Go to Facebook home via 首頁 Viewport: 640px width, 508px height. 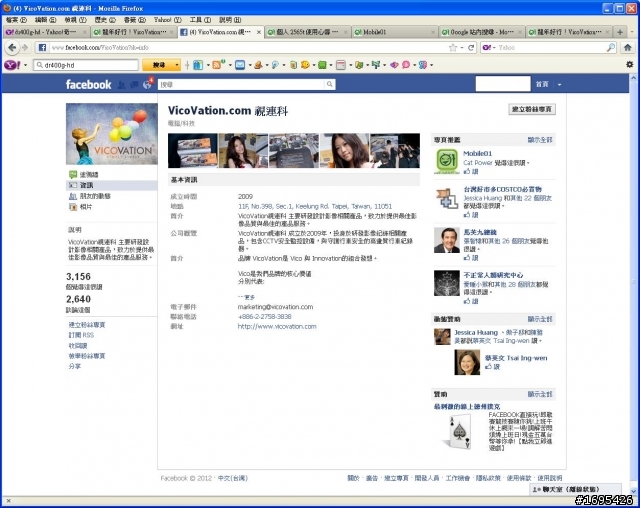pyautogui.click(x=542, y=84)
